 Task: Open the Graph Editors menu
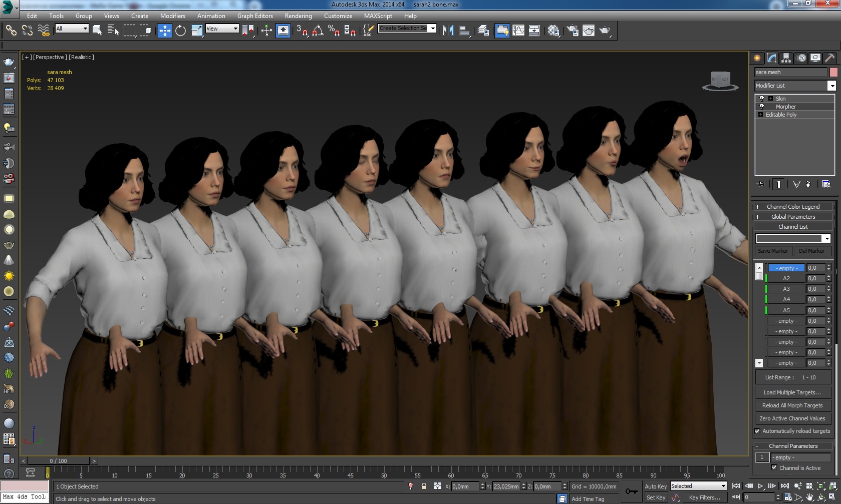255,16
